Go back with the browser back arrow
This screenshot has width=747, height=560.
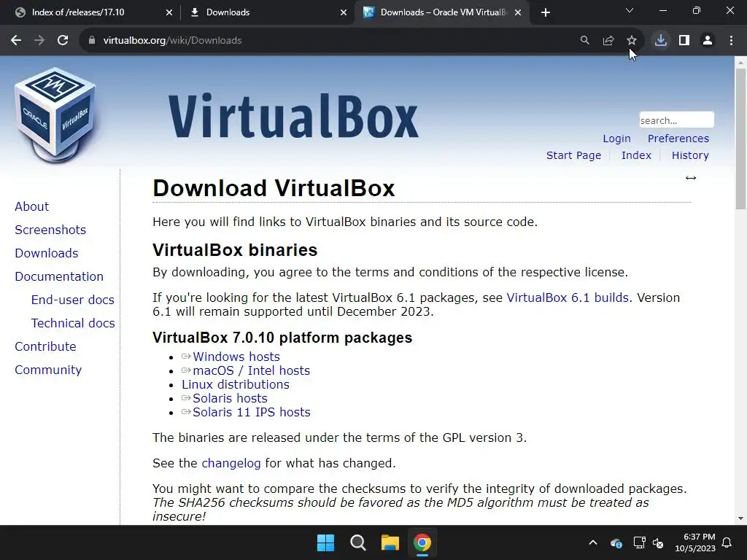(16, 41)
